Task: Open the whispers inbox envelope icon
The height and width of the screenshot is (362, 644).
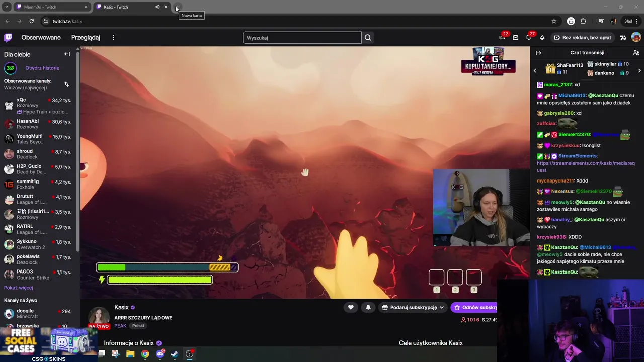Action: (515, 38)
